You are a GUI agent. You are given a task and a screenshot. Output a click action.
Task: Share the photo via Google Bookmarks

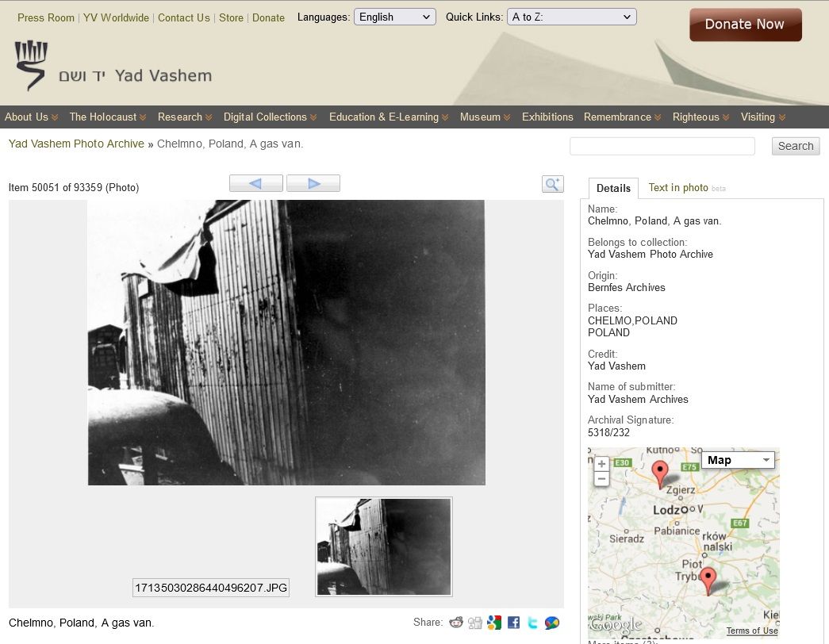[494, 623]
